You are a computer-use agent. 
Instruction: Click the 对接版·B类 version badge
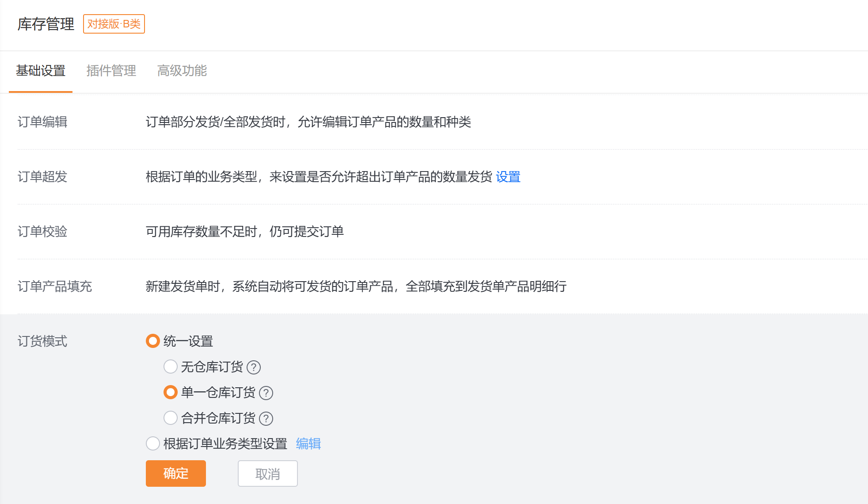tap(114, 24)
